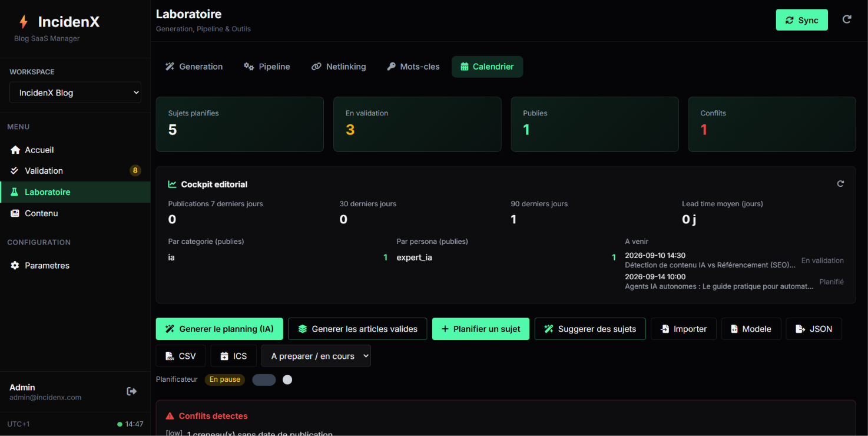Click the green status dot near 14:47
Image resolution: width=868 pixels, height=436 pixels.
click(120, 424)
